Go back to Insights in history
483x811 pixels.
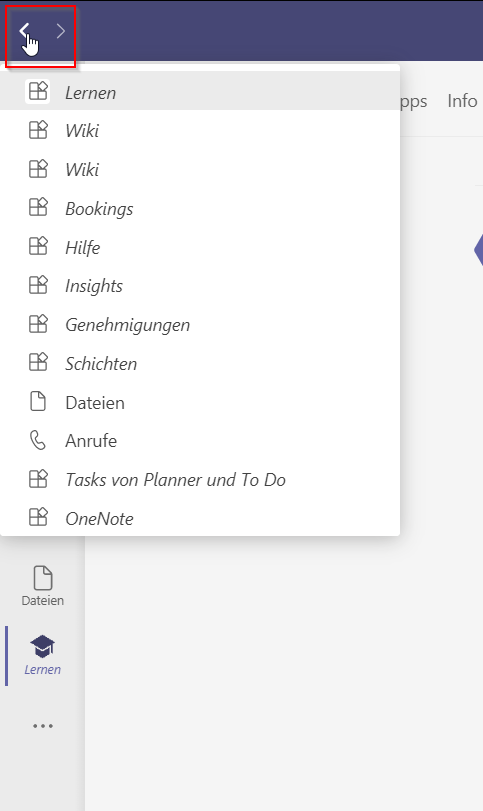click(200, 286)
